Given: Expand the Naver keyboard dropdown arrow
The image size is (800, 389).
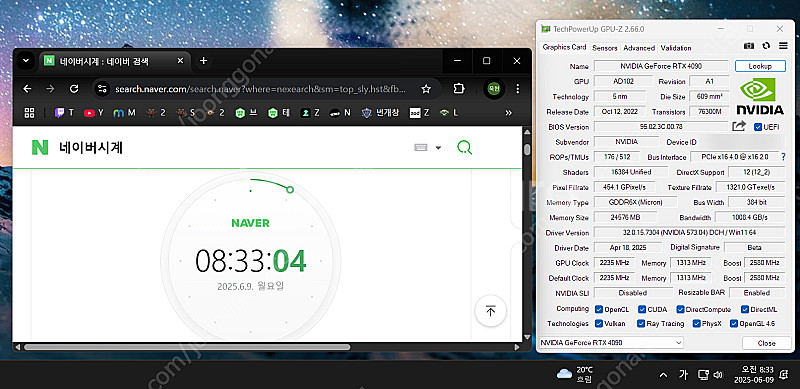Looking at the screenshot, I should [438, 148].
